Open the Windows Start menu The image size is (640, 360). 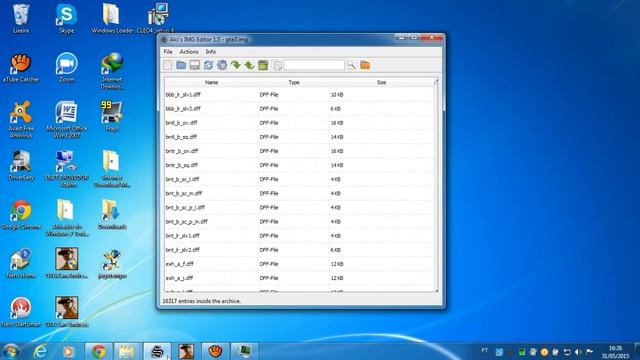click(x=11, y=351)
